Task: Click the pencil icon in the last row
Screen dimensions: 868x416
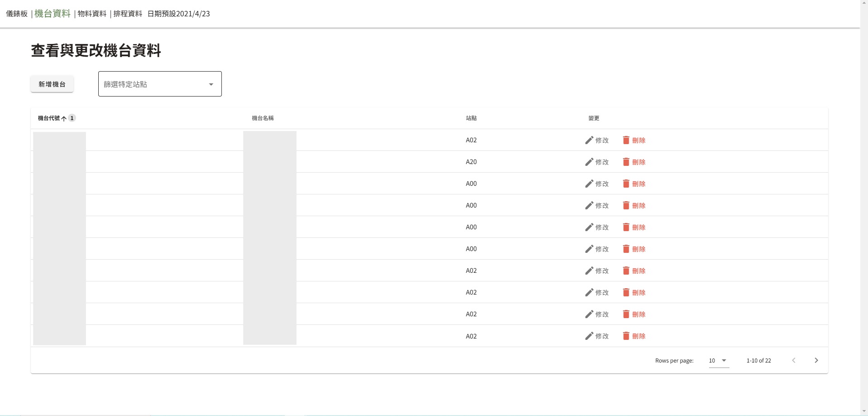Action: coord(589,336)
